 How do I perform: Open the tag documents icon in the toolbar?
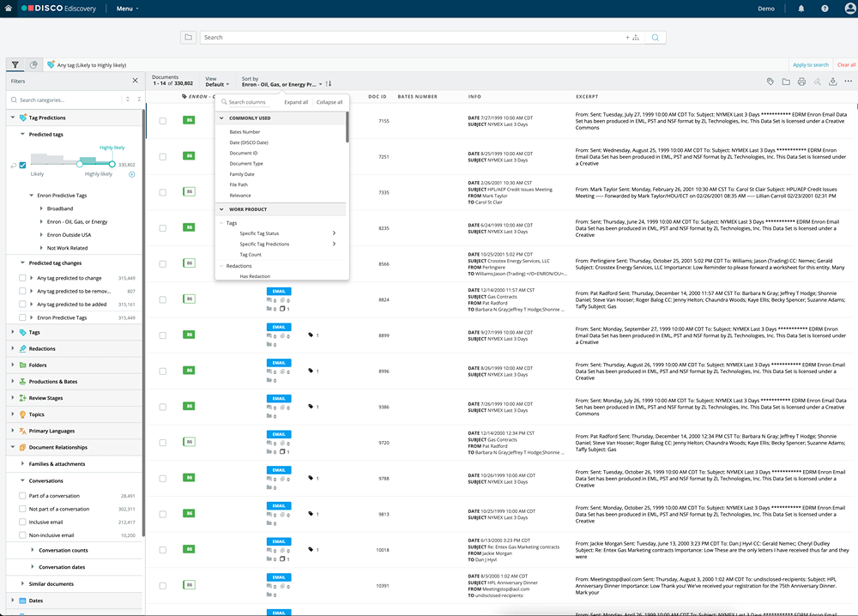pos(770,80)
